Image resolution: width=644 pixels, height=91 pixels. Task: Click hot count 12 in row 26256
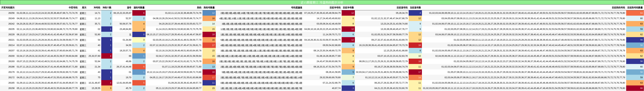tap(209, 13)
